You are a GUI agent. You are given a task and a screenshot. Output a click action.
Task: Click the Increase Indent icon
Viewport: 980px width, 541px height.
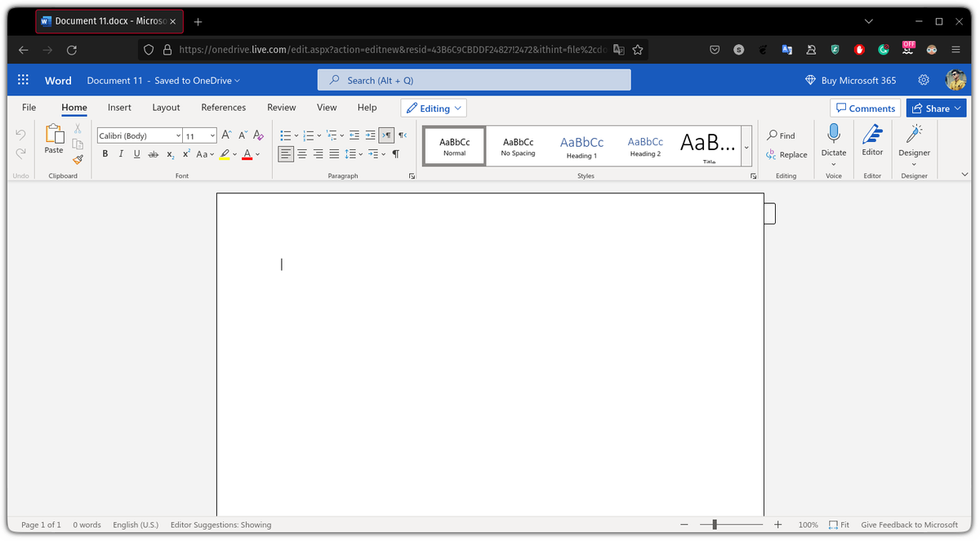370,135
